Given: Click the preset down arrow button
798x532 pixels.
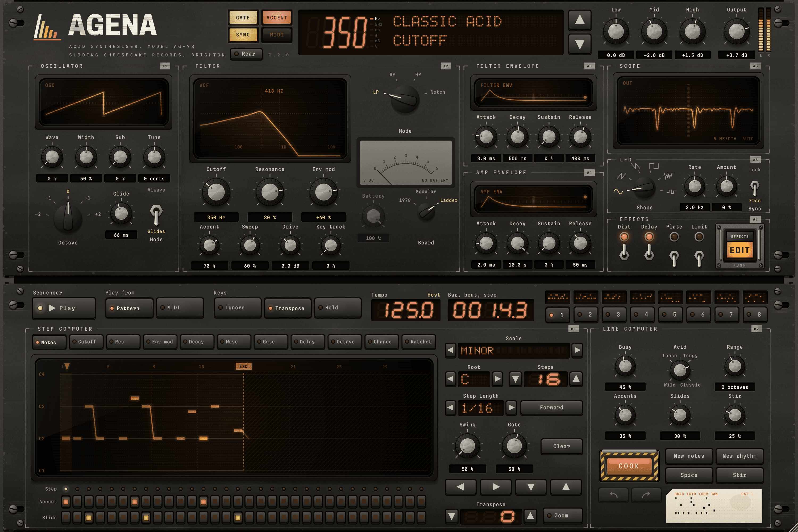Looking at the screenshot, I should pyautogui.click(x=580, y=44).
